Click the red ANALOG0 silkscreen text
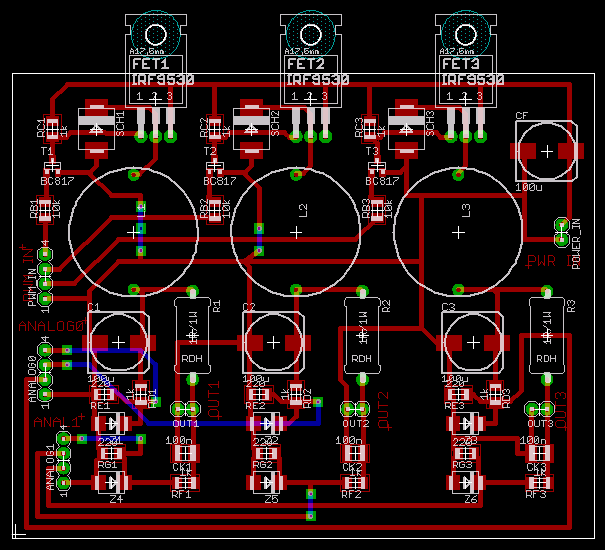 (x=52, y=326)
